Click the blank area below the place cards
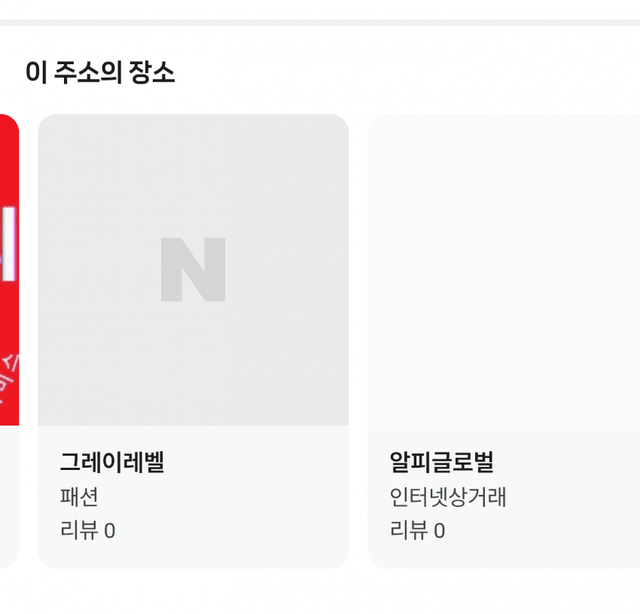The height and width of the screenshot is (614, 640). tap(320, 592)
